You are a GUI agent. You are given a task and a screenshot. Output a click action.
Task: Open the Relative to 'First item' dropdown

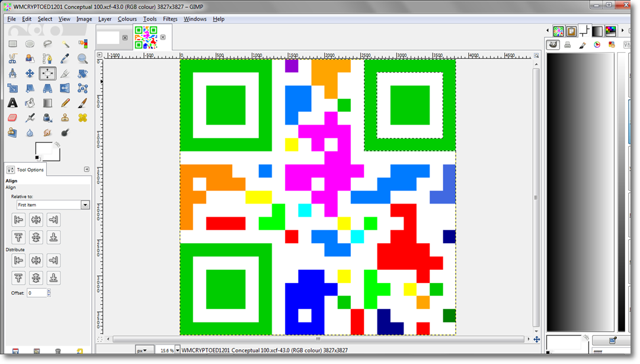(53, 205)
